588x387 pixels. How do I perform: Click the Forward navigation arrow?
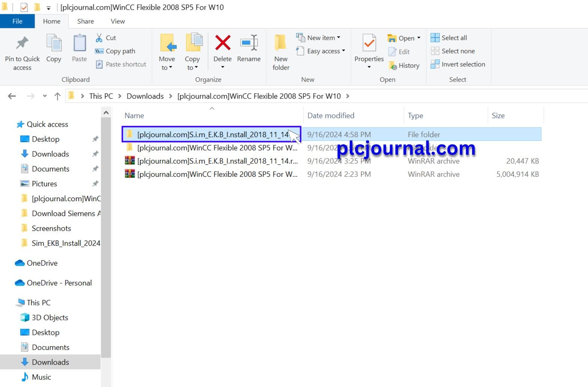pyautogui.click(x=30, y=96)
